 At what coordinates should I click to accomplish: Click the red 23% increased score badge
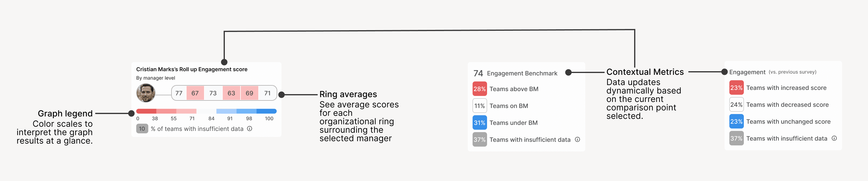(x=736, y=88)
